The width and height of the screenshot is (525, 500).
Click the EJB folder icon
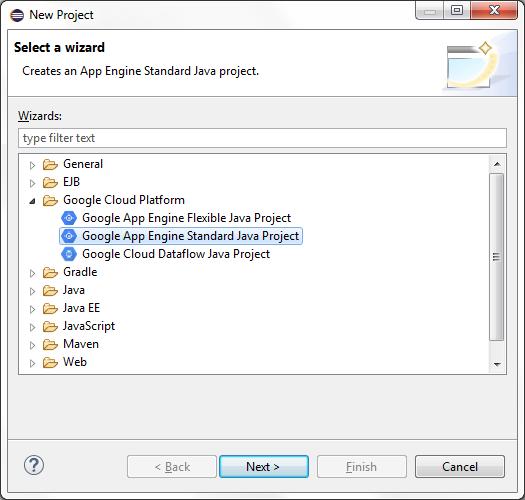coord(50,183)
